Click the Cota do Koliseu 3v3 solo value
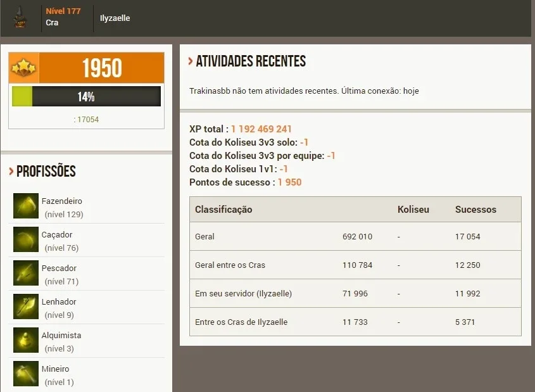This screenshot has width=535, height=392. (304, 142)
